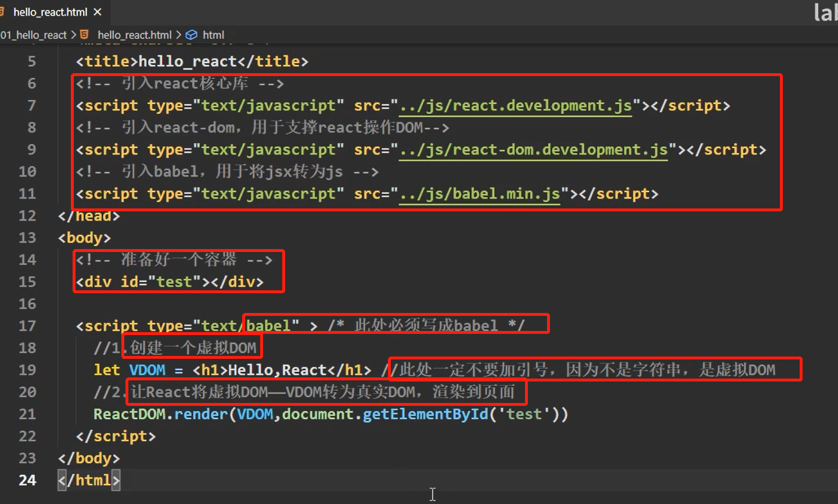838x504 pixels.
Task: Close the hello_react.html tab
Action: pyautogui.click(x=98, y=12)
